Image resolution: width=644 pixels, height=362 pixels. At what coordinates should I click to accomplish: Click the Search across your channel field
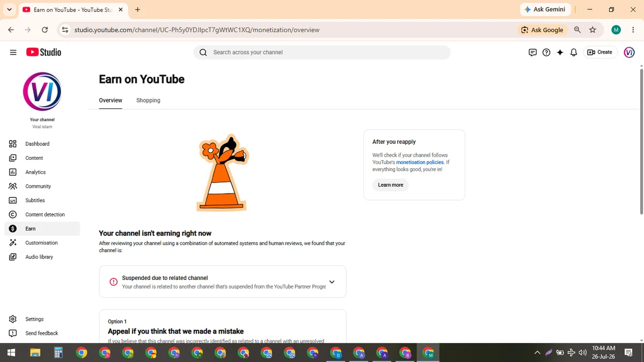322,52
